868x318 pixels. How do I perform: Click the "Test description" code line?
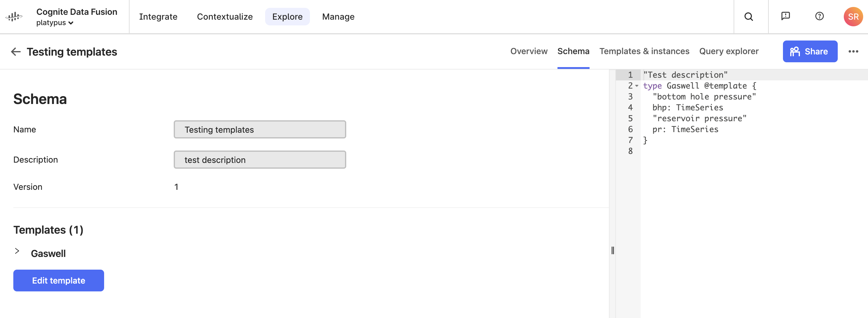coord(685,75)
